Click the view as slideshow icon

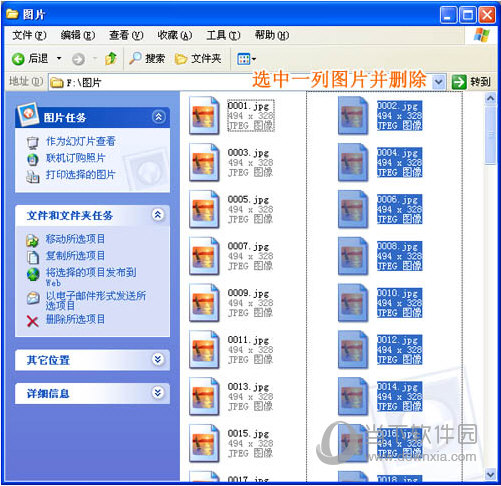[x=32, y=143]
